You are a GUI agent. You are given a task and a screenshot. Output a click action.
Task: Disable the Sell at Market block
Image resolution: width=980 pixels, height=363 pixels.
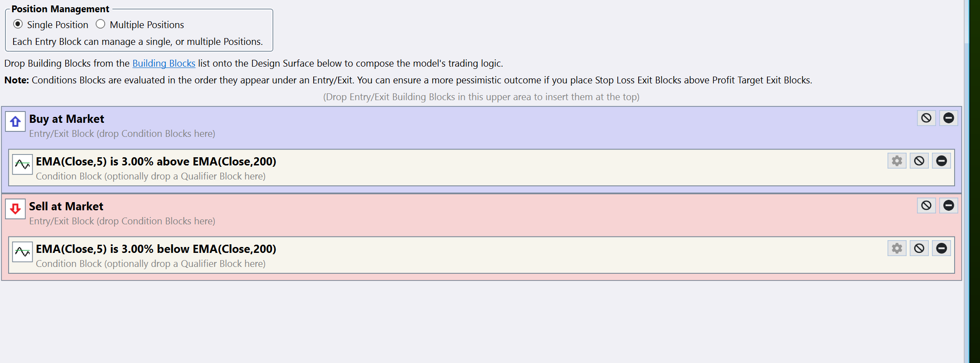[x=926, y=206]
